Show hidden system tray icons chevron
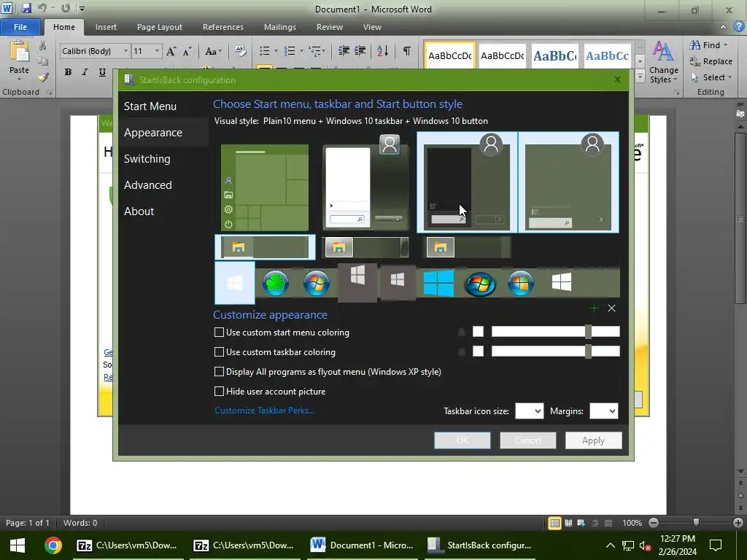The image size is (747, 560). tap(610, 545)
